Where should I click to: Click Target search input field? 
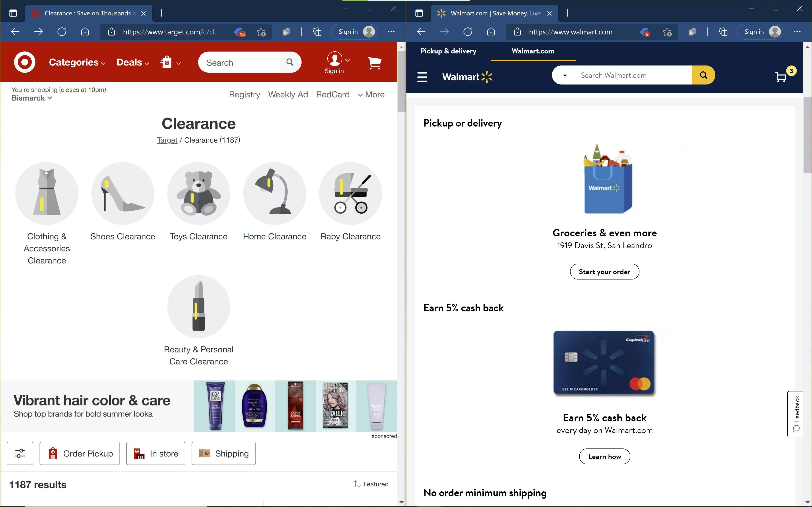click(242, 63)
